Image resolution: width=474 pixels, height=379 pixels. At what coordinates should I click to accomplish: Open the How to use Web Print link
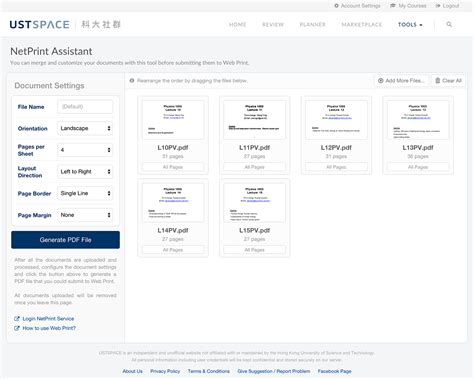(49, 328)
